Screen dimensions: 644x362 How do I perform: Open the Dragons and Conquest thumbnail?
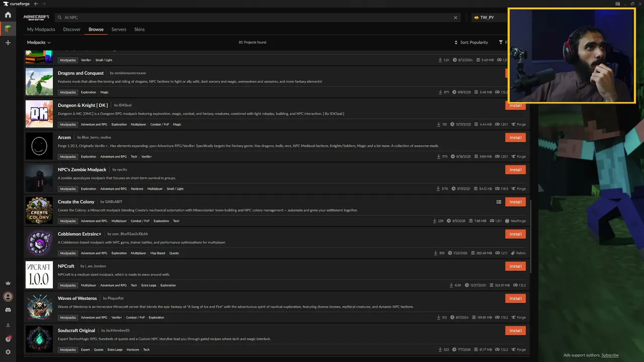click(39, 81)
